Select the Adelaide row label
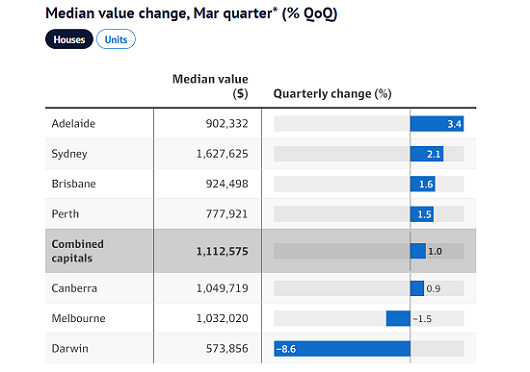 coord(73,124)
